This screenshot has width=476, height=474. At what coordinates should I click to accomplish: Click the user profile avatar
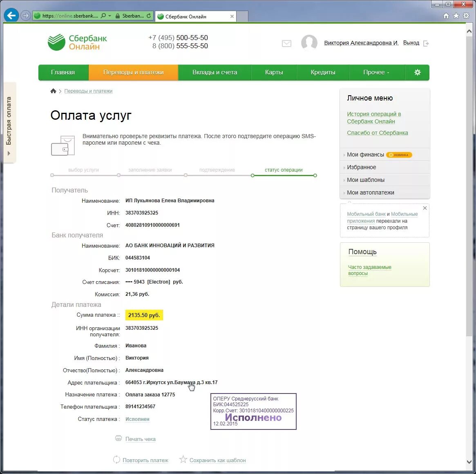tap(309, 42)
